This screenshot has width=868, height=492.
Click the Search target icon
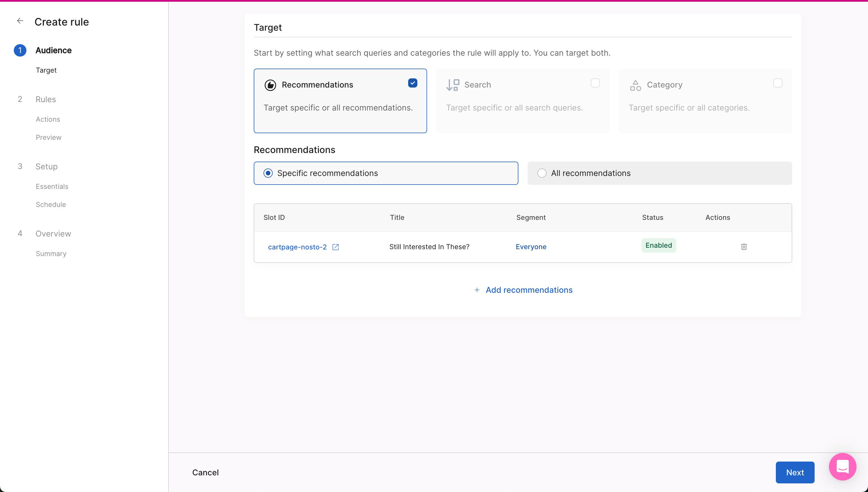click(452, 84)
